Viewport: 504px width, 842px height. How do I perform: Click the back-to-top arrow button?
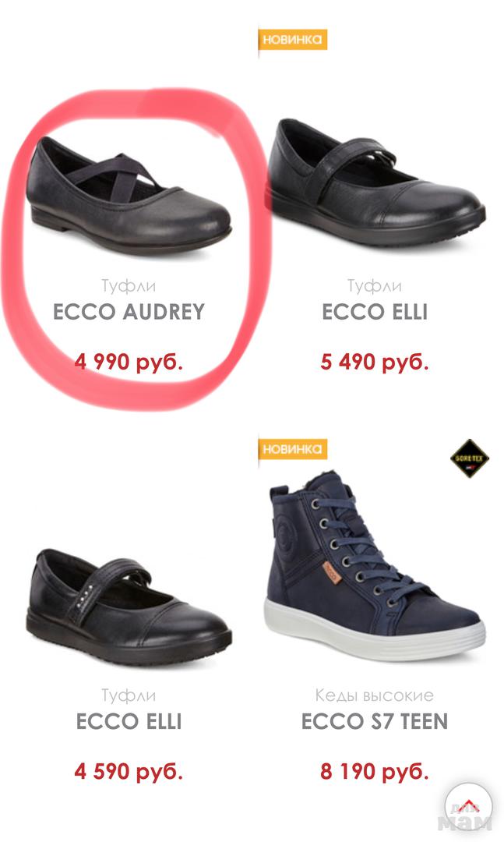point(468,807)
